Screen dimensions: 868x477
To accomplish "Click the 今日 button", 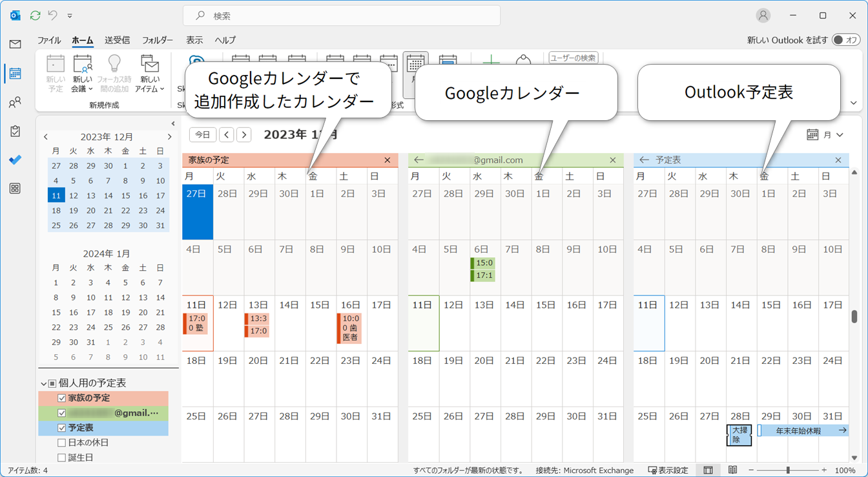I will pos(203,134).
